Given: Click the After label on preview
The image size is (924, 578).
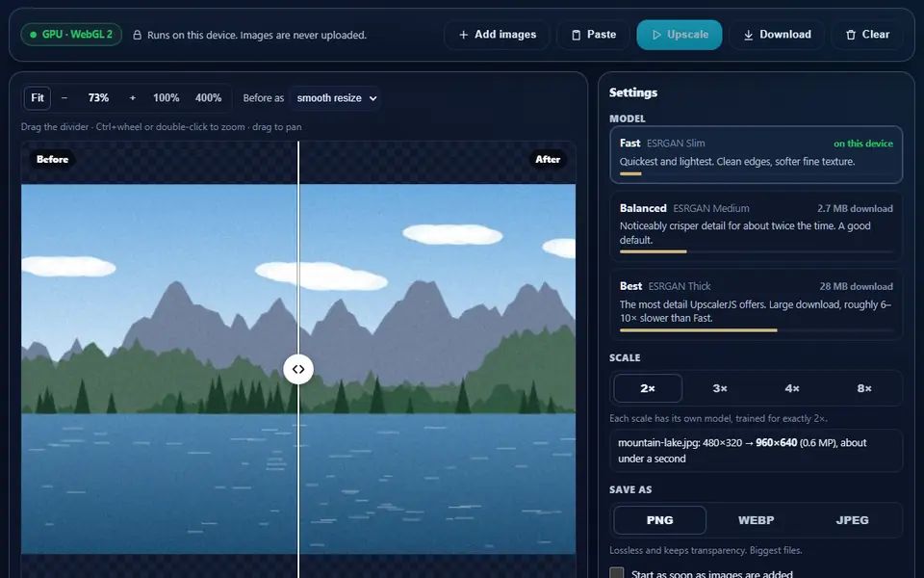Looking at the screenshot, I should (548, 159).
